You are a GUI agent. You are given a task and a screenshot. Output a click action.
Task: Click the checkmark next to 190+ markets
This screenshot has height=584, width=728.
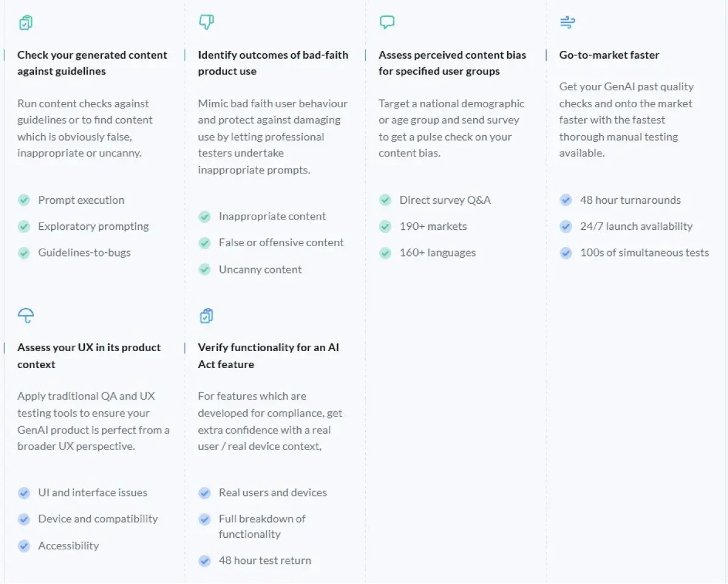385,226
